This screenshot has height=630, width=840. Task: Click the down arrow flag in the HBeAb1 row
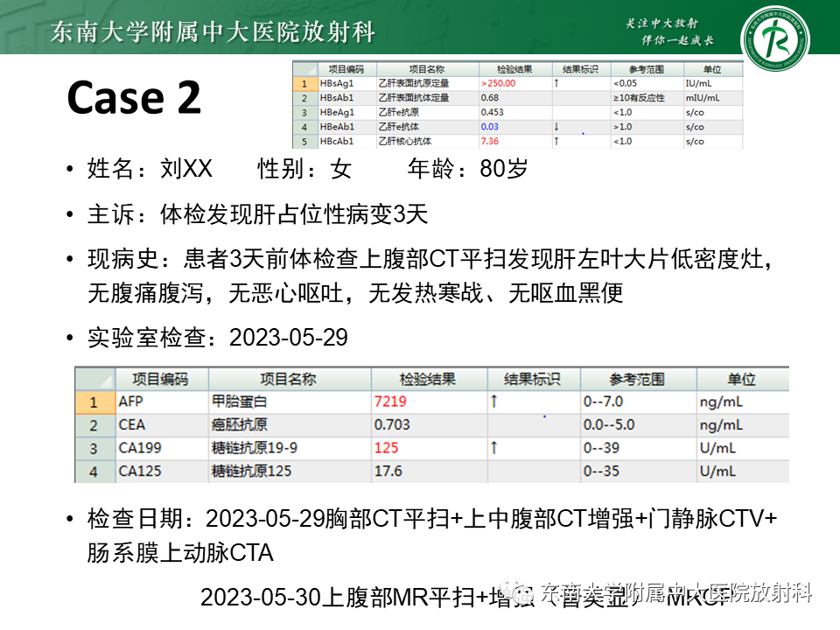pyautogui.click(x=556, y=127)
